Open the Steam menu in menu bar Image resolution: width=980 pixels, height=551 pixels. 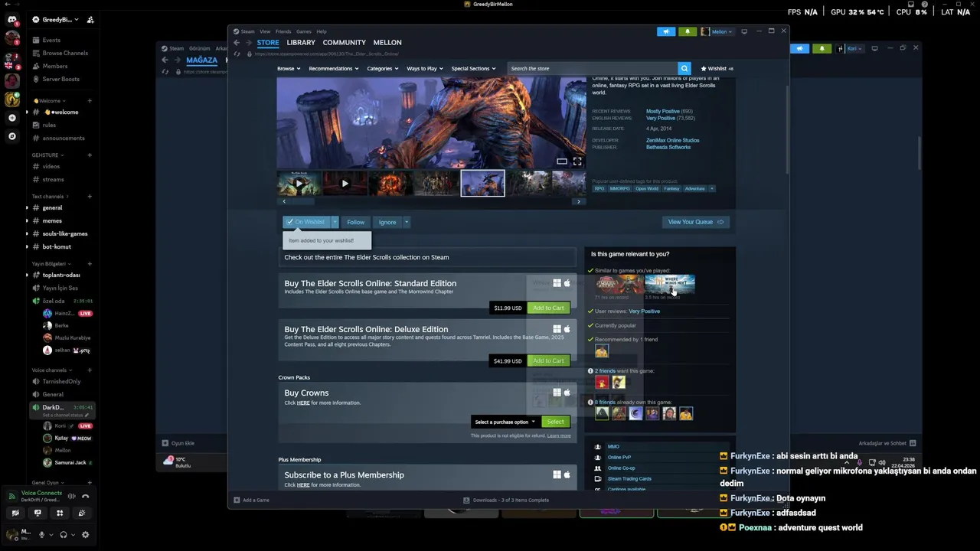(248, 31)
